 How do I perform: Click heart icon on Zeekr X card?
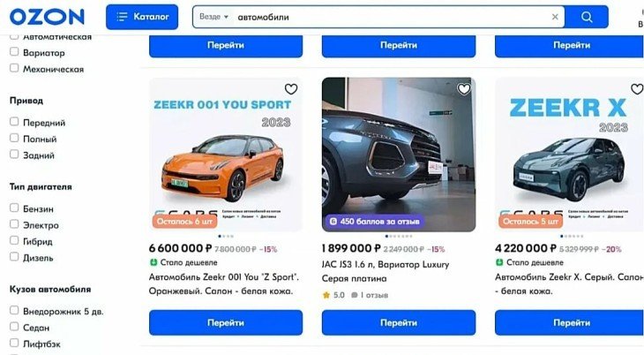[x=637, y=89]
